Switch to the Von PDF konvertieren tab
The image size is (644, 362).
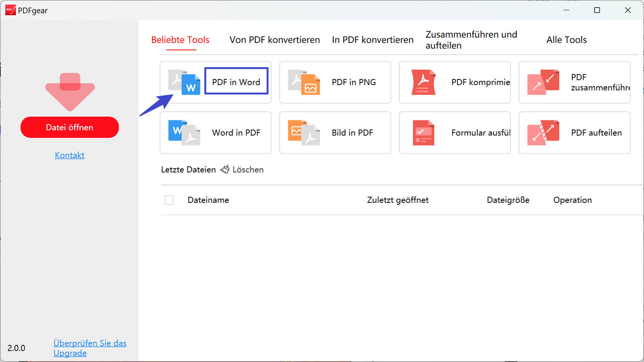coord(274,40)
